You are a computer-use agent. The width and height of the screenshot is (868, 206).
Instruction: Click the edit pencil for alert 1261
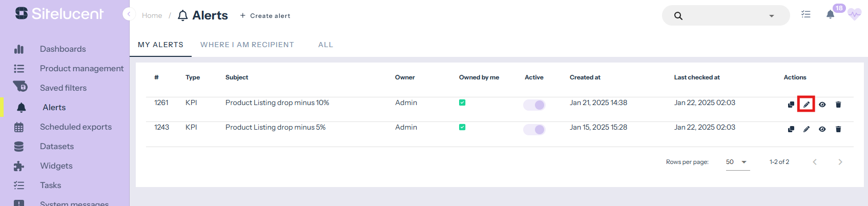pyautogui.click(x=806, y=105)
